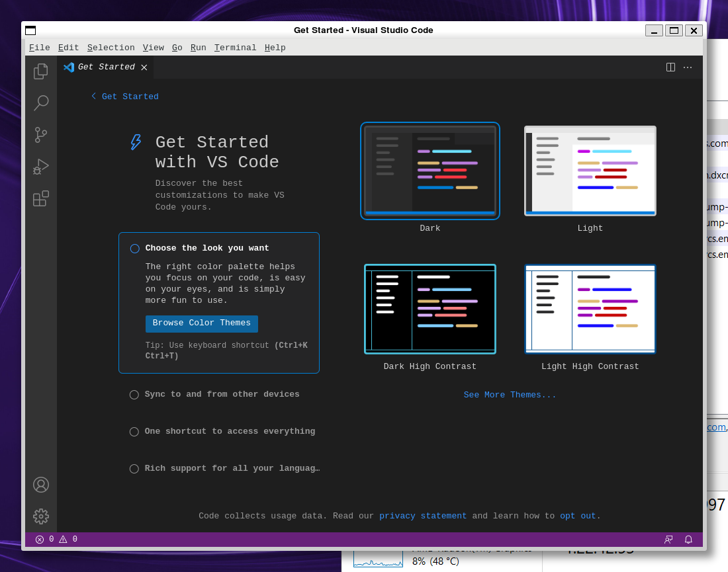Screen dimensions: 728x572
Task: Open the Terminal menu
Action: (235, 48)
